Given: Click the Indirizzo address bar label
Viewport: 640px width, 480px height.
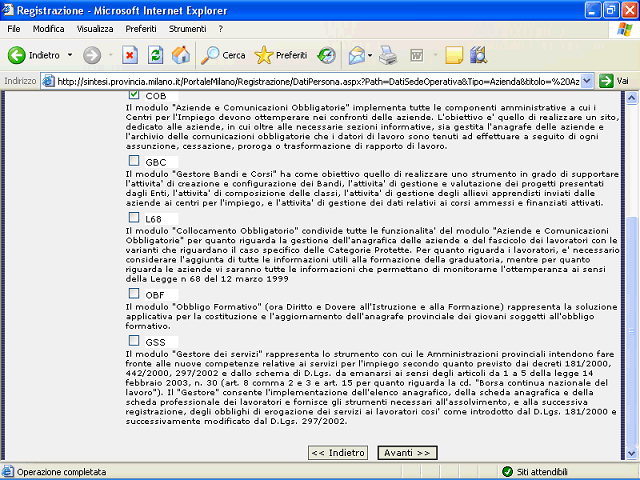Looking at the screenshot, I should 20,81.
